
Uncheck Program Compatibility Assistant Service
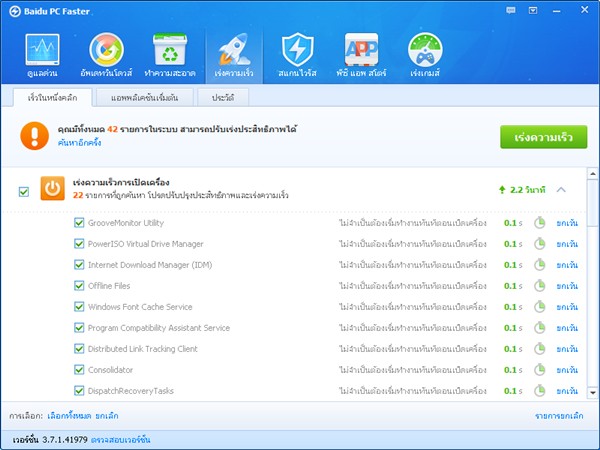(79, 328)
